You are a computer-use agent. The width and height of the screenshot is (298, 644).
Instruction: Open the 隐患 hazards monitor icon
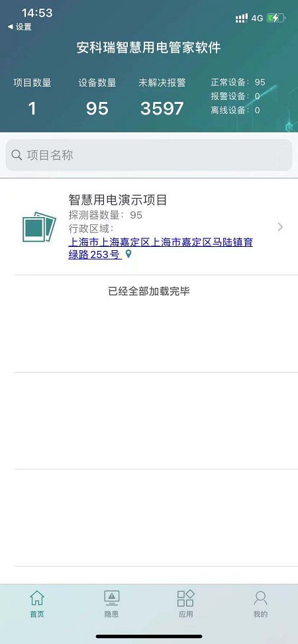click(x=111, y=598)
